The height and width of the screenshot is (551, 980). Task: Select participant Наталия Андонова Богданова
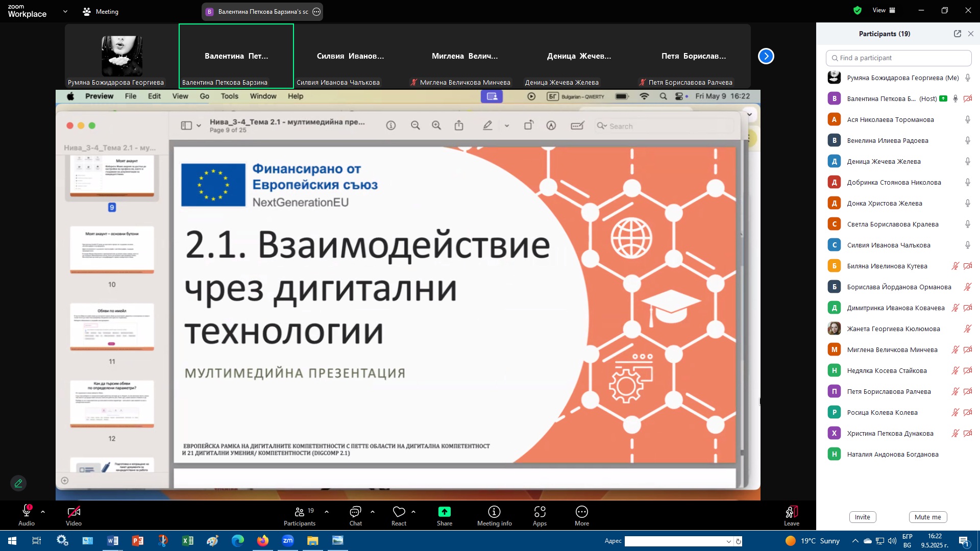pos(898,454)
